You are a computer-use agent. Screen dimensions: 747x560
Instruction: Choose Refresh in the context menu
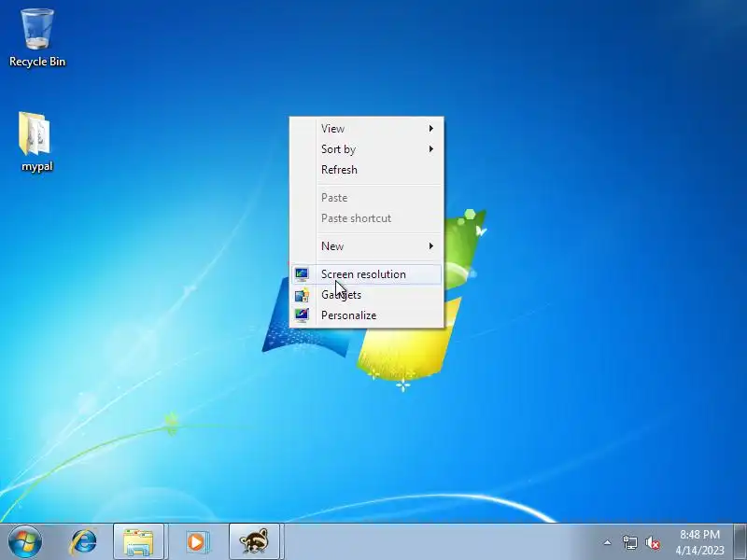coord(366,170)
